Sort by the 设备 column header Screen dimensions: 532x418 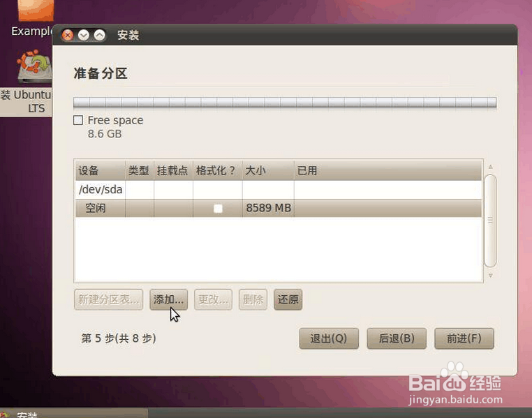101,170
